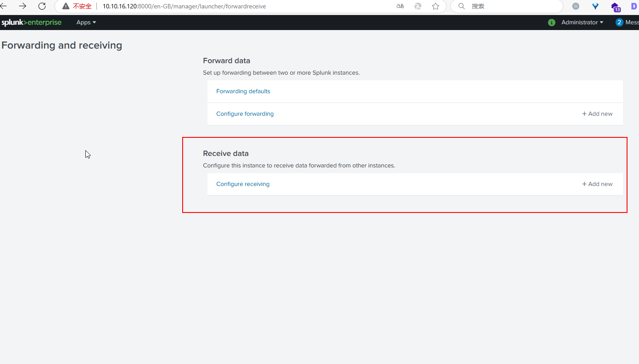This screenshot has height=364, width=639.
Task: Open the Configure receiving link
Action: pyautogui.click(x=243, y=184)
